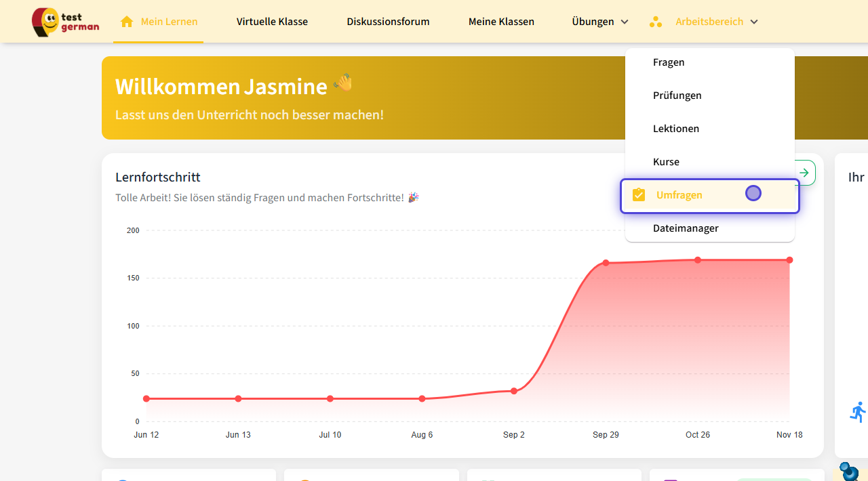
Task: Choose Prüfungen in the dropdown menu
Action: tap(677, 96)
